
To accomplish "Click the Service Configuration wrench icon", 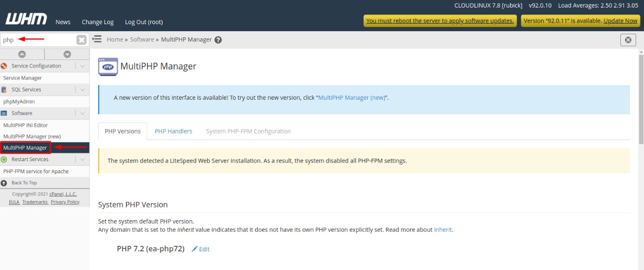I will (4, 66).
